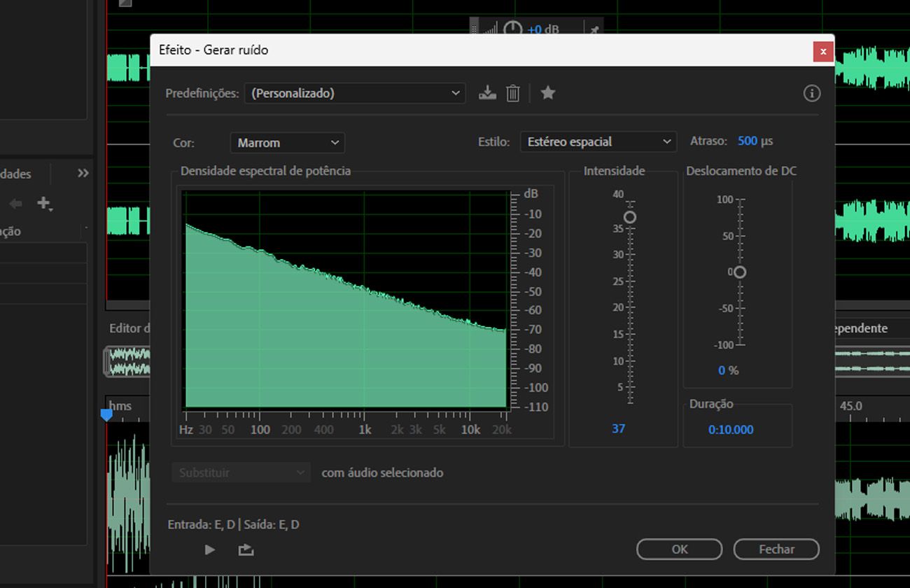
Task: Click the blue playhead marker on timeline
Action: (x=106, y=415)
